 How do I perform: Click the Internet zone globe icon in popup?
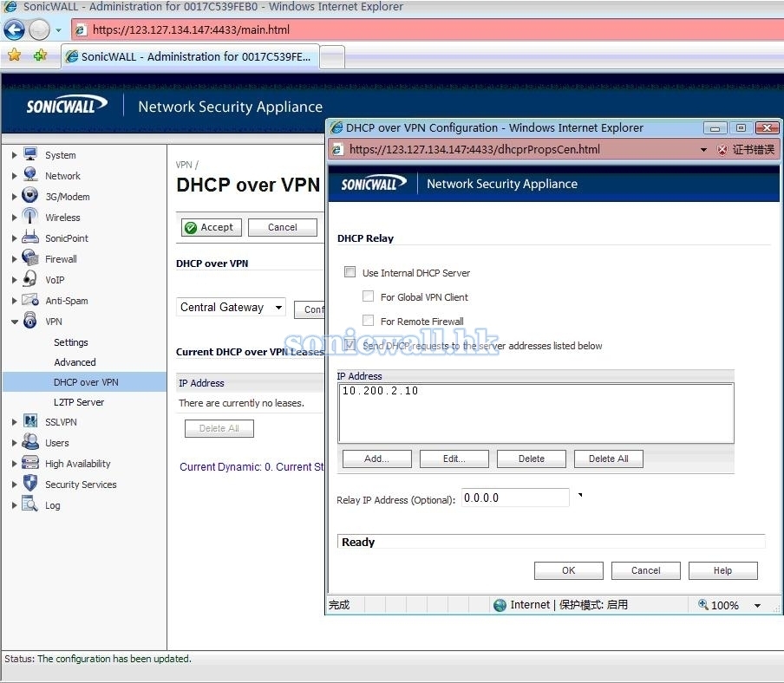tap(500, 605)
